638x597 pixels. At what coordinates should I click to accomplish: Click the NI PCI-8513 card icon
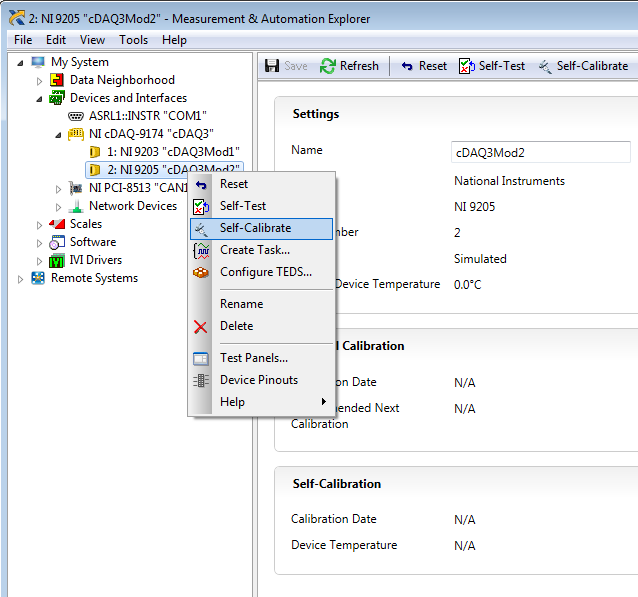pos(76,188)
